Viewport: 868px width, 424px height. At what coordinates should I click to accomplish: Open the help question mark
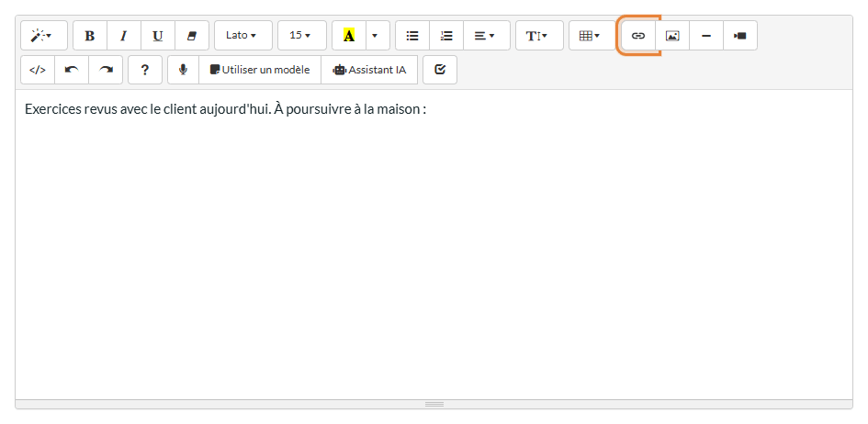(x=145, y=70)
